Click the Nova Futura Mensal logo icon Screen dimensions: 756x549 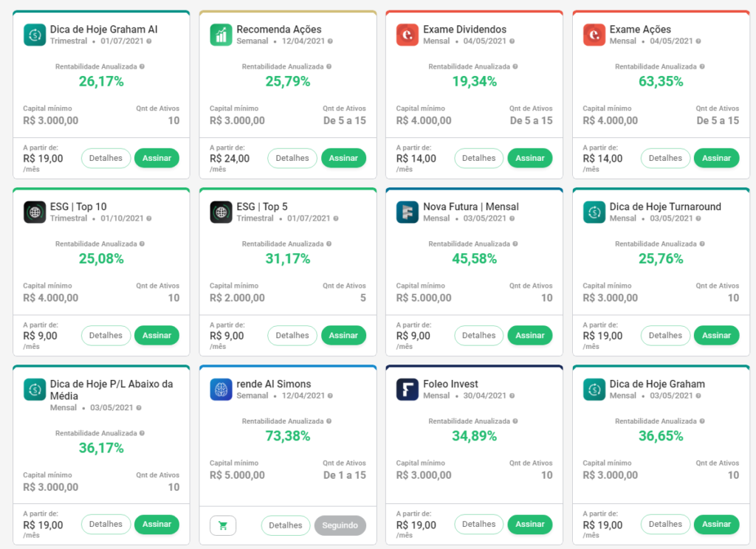(x=408, y=212)
